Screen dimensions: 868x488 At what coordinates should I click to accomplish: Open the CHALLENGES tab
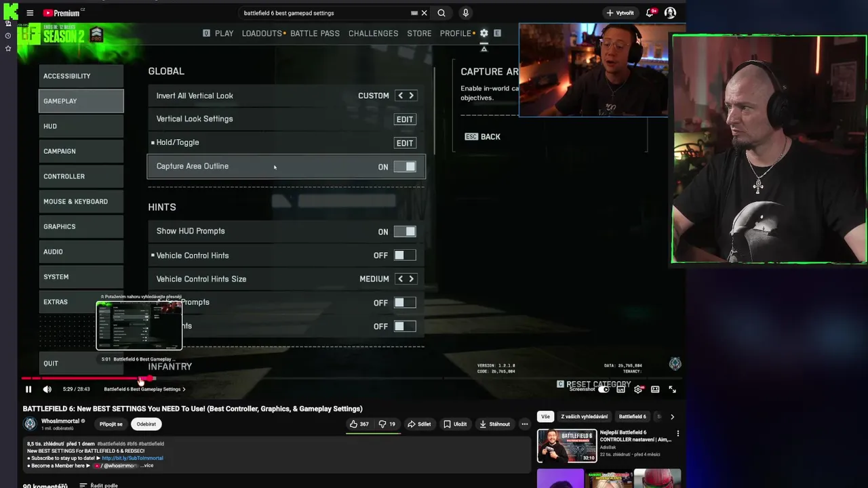coord(373,33)
